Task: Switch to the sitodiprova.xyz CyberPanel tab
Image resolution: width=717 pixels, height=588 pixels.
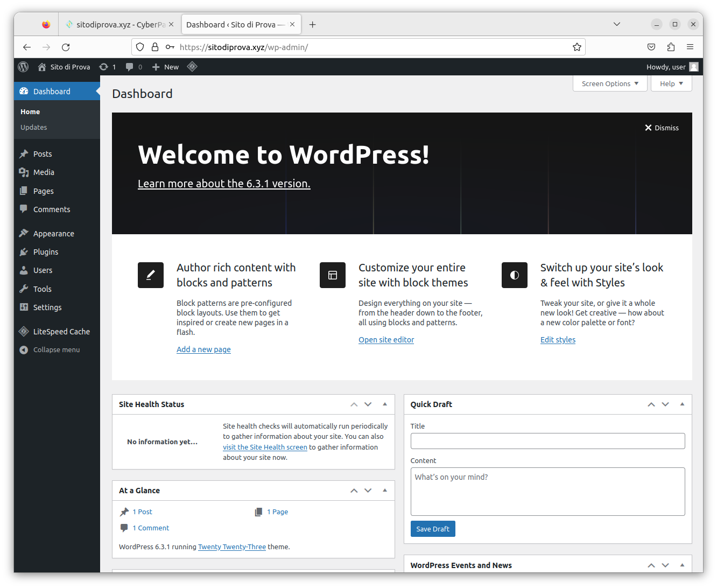Action: pos(120,25)
